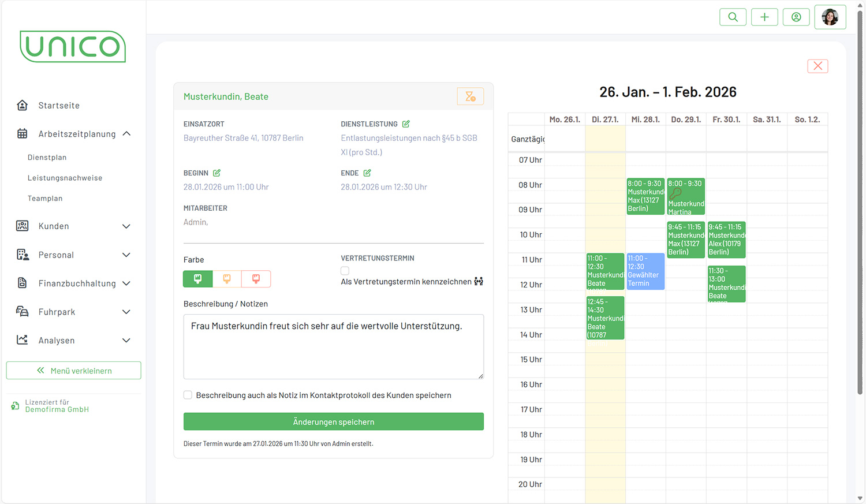Click the search magnifier icon in header
Screen dimensions: 866x504
pyautogui.click(x=733, y=17)
